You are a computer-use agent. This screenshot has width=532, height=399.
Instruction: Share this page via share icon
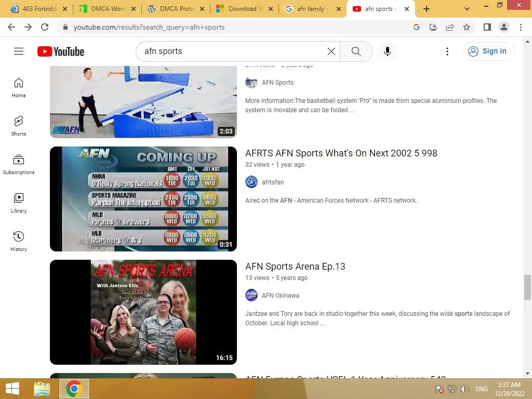450,27
